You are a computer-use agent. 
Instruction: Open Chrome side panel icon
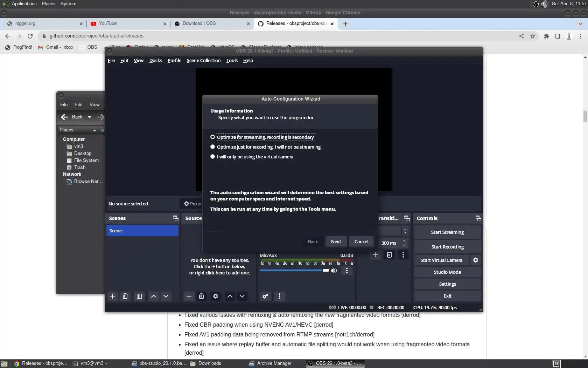[x=558, y=36]
